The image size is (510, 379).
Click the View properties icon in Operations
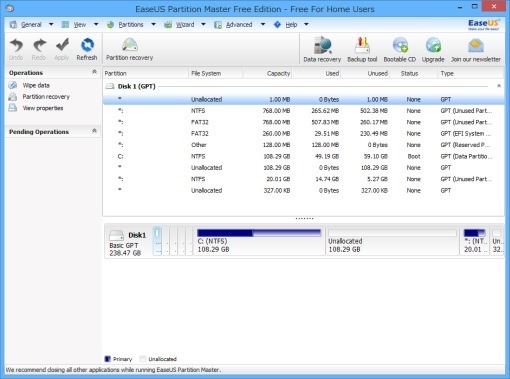coord(13,108)
